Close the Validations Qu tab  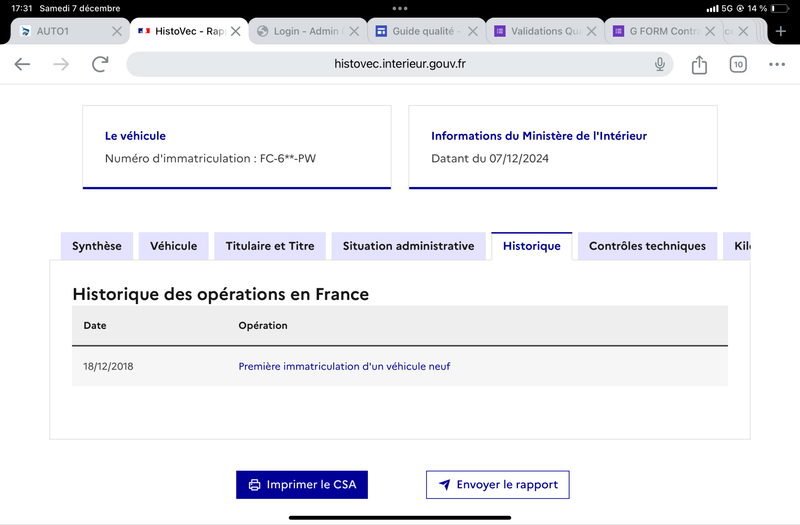pos(591,32)
